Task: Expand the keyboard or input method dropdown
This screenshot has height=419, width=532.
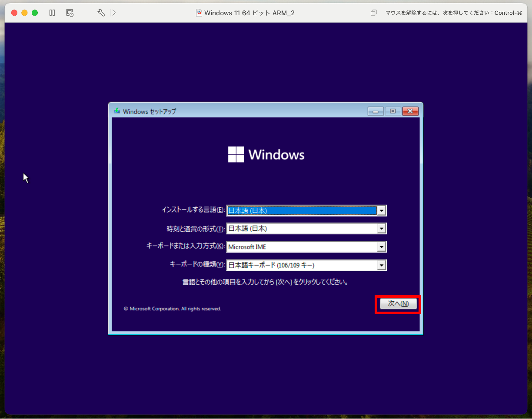Action: pyautogui.click(x=382, y=247)
